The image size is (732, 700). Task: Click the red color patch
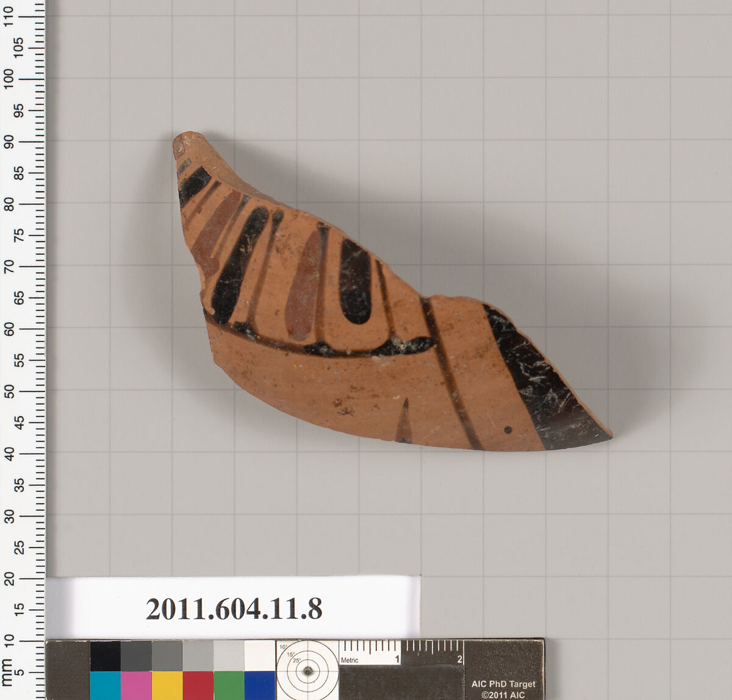tap(198, 685)
